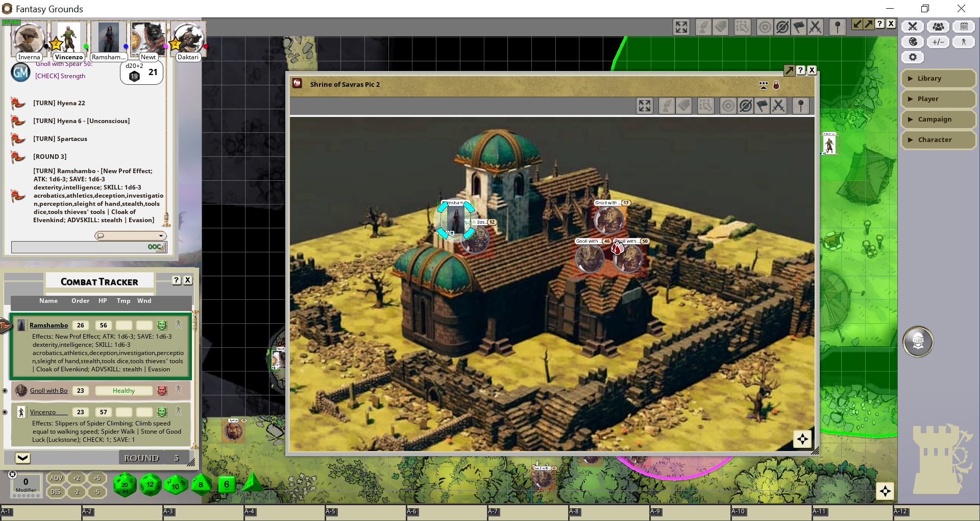
Task: Click token-share icon beside Shrine of Savras lock
Action: coord(764,85)
